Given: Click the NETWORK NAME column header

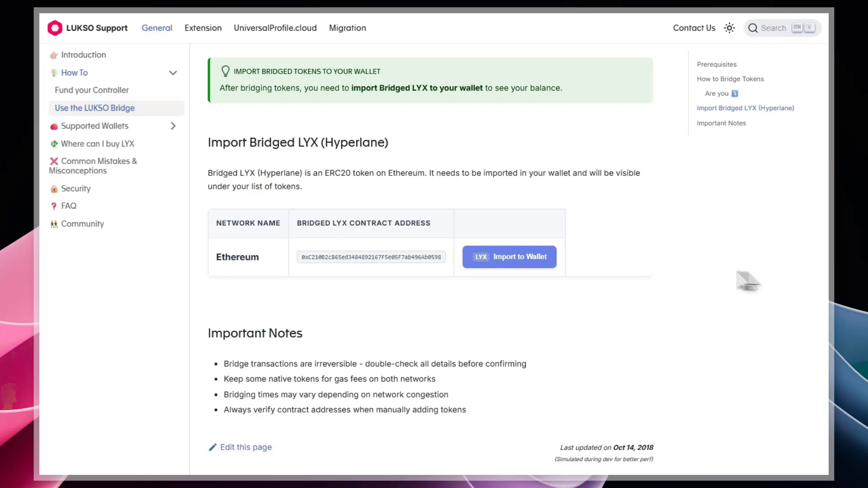Looking at the screenshot, I should (248, 223).
